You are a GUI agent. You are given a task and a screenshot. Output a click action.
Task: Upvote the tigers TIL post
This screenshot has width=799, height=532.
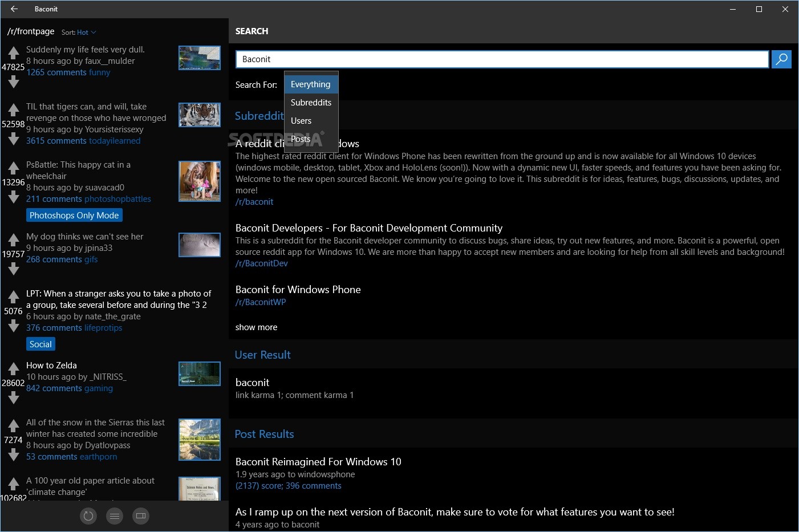pos(14,109)
